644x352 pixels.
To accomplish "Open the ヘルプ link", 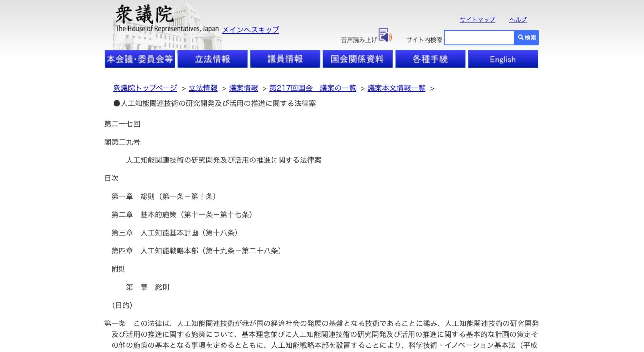I will pyautogui.click(x=518, y=20).
